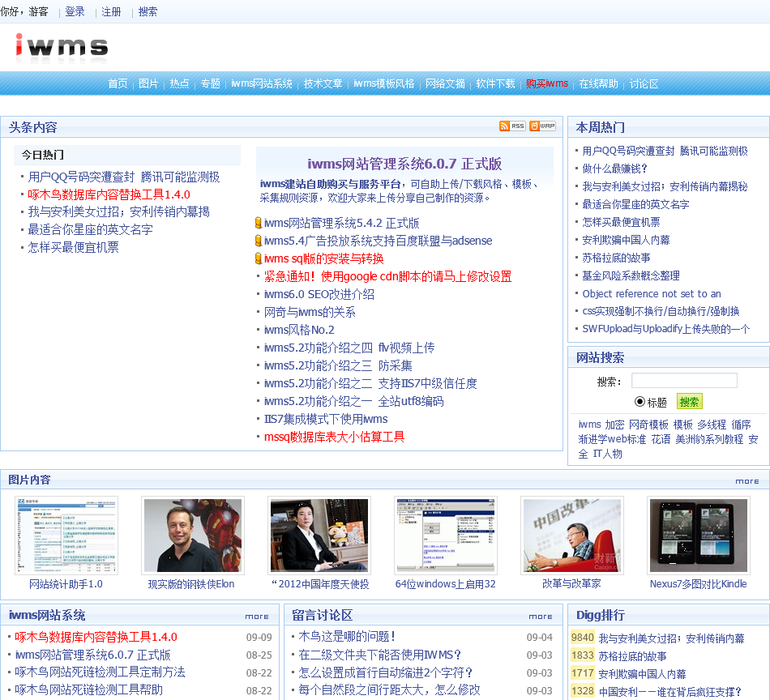Open 专题 in the navigation bar
Screen dimensions: 770x700
pyautogui.click(x=210, y=84)
